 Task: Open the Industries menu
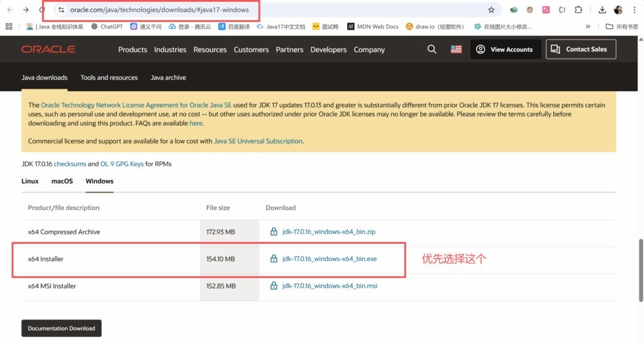click(x=170, y=50)
